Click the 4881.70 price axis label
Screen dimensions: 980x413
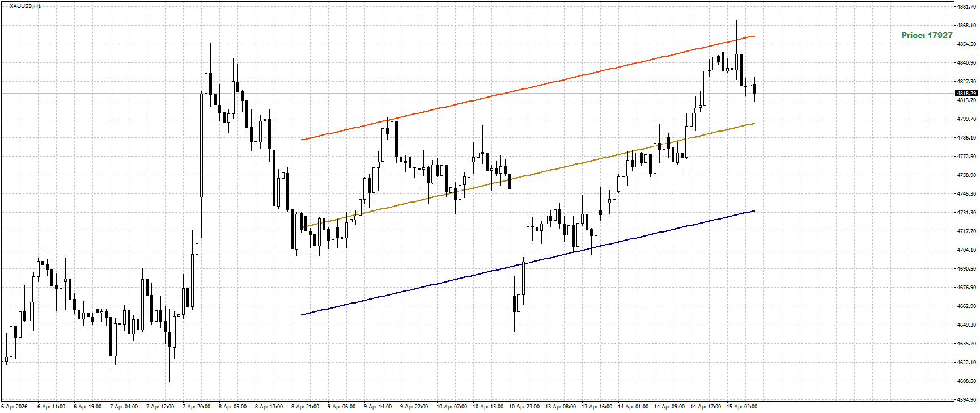click(x=966, y=7)
